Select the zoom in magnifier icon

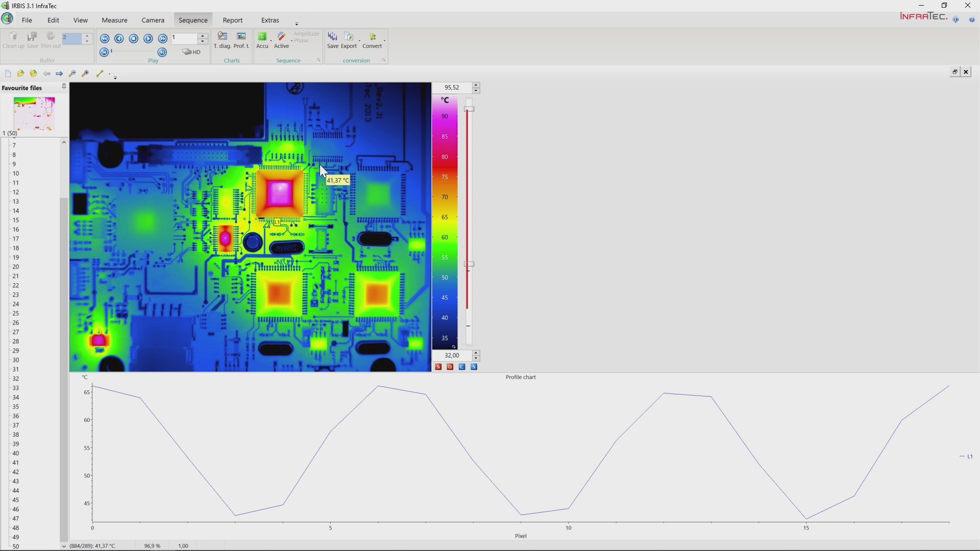[x=85, y=73]
